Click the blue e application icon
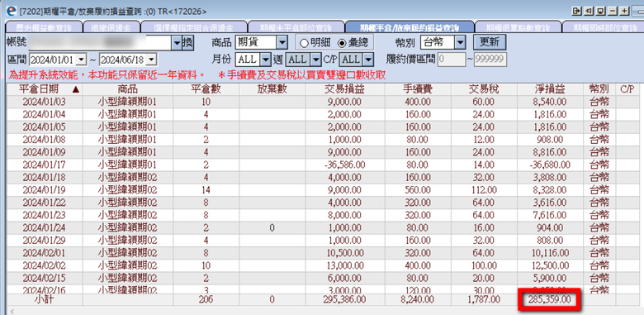 (x=12, y=11)
